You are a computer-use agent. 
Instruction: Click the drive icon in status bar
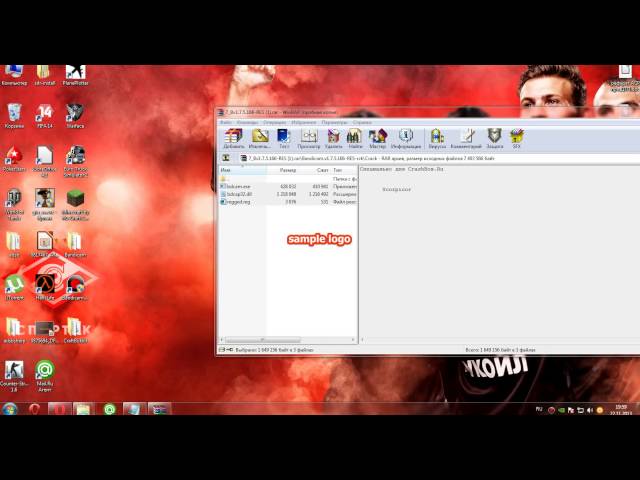pos(222,350)
